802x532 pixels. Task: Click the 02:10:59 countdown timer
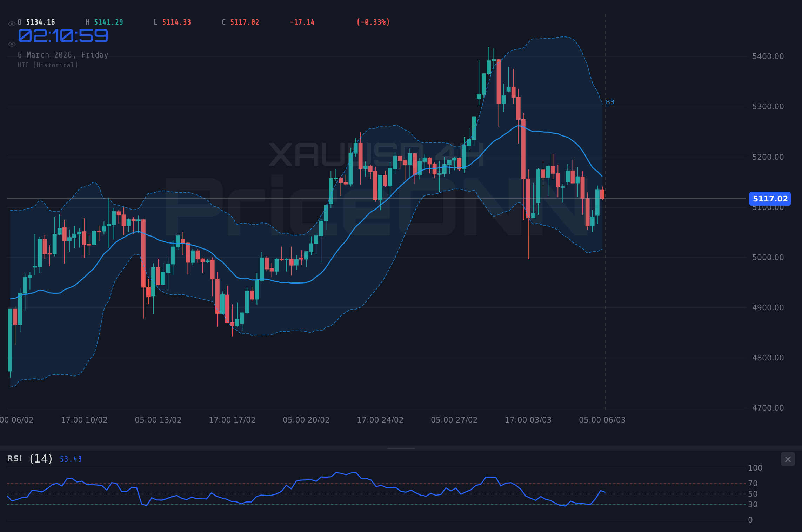click(x=63, y=36)
